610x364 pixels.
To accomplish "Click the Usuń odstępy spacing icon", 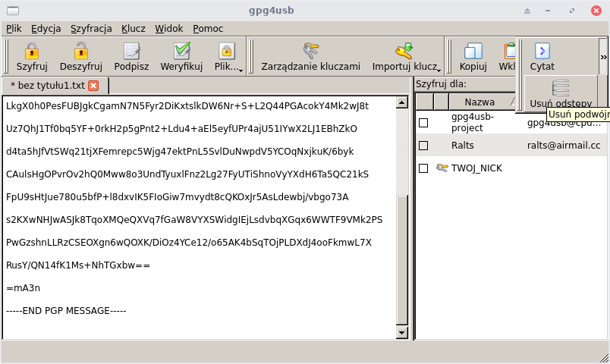I will [561, 87].
